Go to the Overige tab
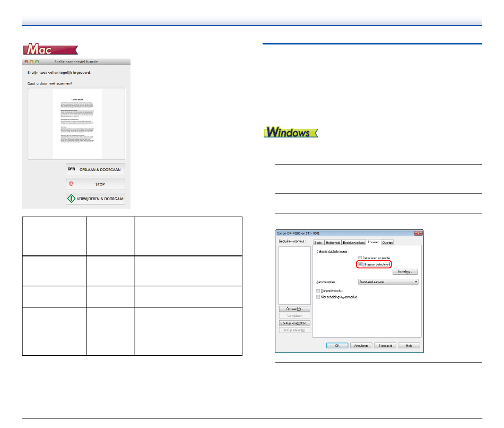This screenshot has width=504, height=428. [388, 242]
